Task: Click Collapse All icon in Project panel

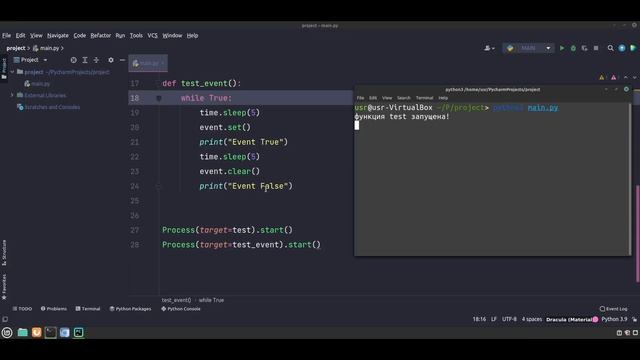Action: tap(96, 60)
